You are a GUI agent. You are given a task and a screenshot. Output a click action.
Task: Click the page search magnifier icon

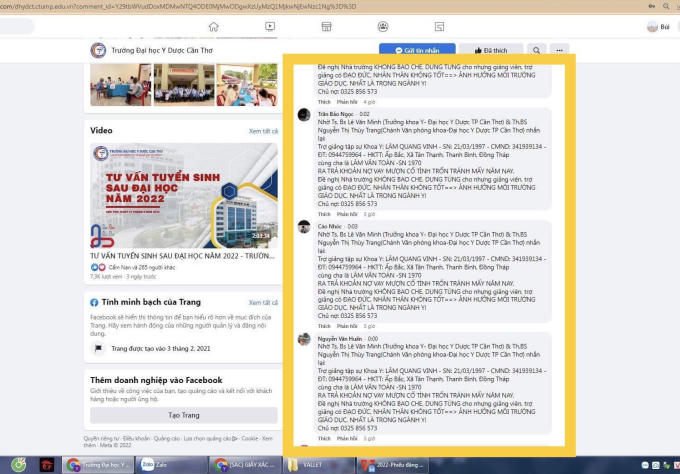[x=536, y=50]
